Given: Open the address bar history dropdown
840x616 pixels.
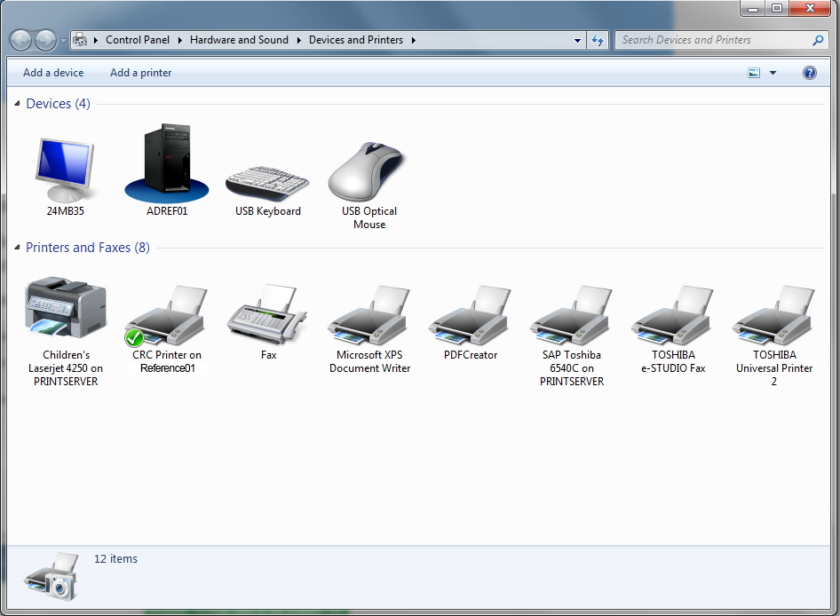Looking at the screenshot, I should tap(577, 40).
